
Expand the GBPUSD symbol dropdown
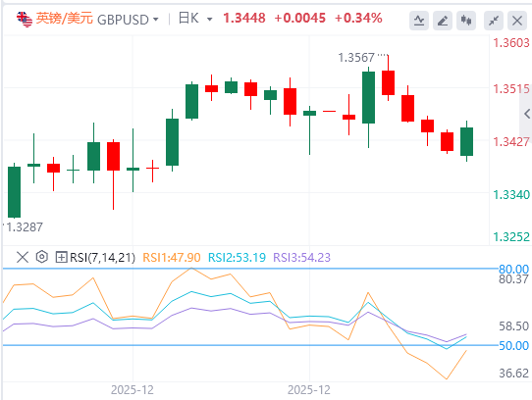coord(156,20)
